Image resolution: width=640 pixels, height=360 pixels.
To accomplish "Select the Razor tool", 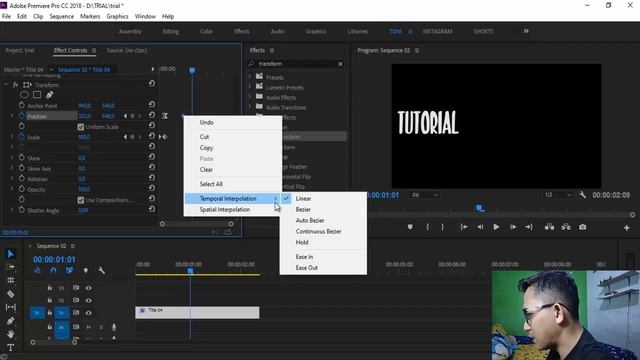I will point(11,294).
